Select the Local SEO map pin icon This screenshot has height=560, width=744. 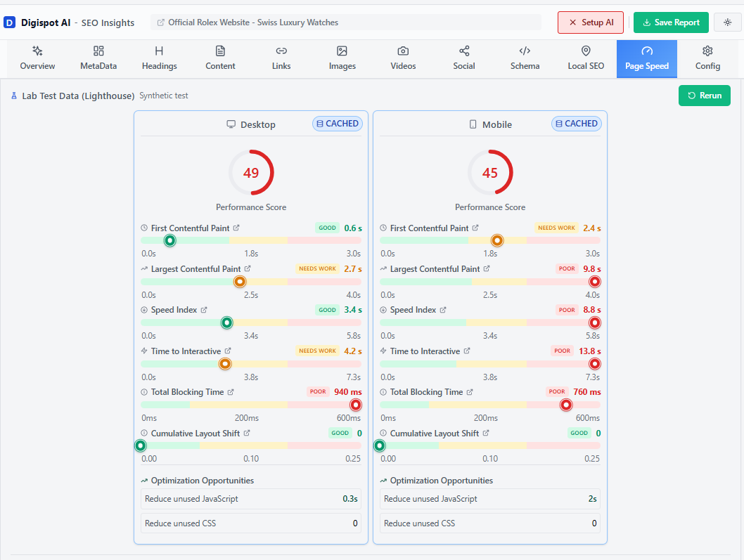(586, 52)
